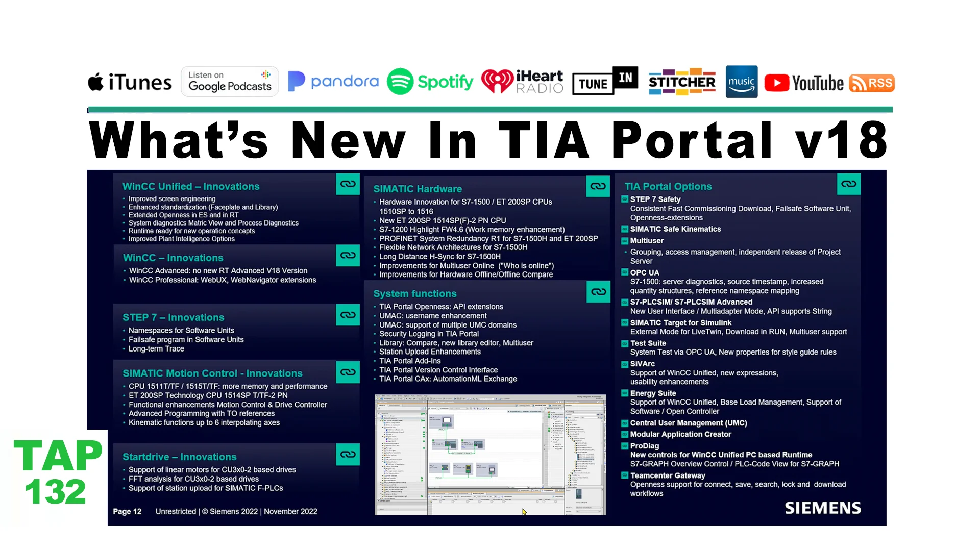Click the Energy Suite checkbox bullet
980x551 pixels.
pos(625,393)
